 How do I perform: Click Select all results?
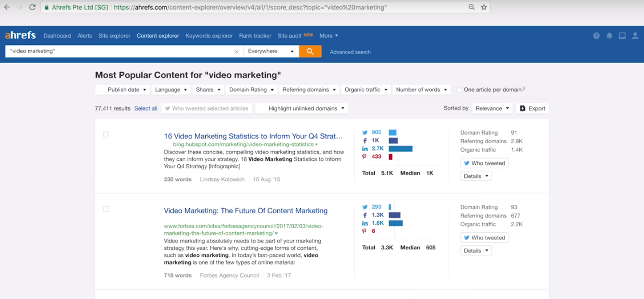(146, 108)
